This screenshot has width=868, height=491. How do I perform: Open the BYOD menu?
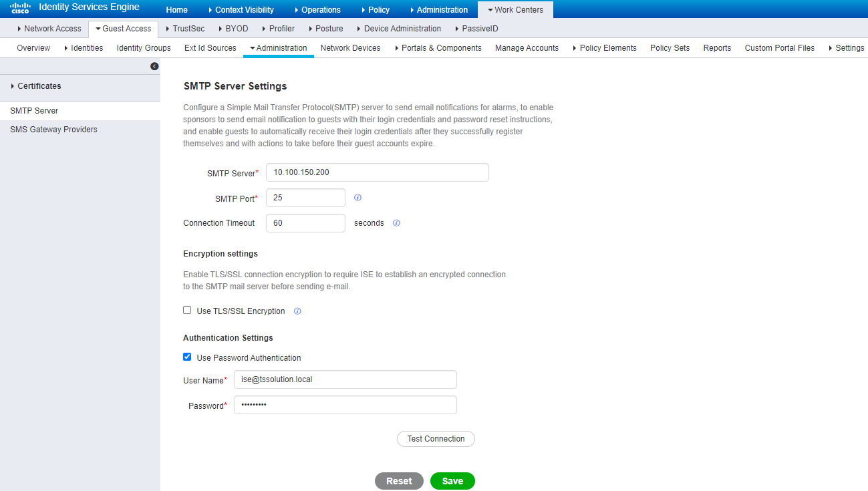[233, 29]
